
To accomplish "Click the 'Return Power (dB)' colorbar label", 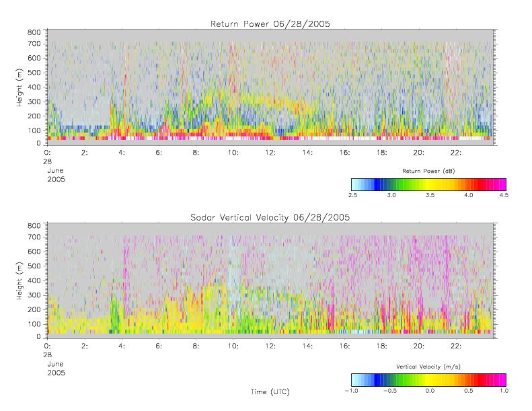I will click(428, 171).
